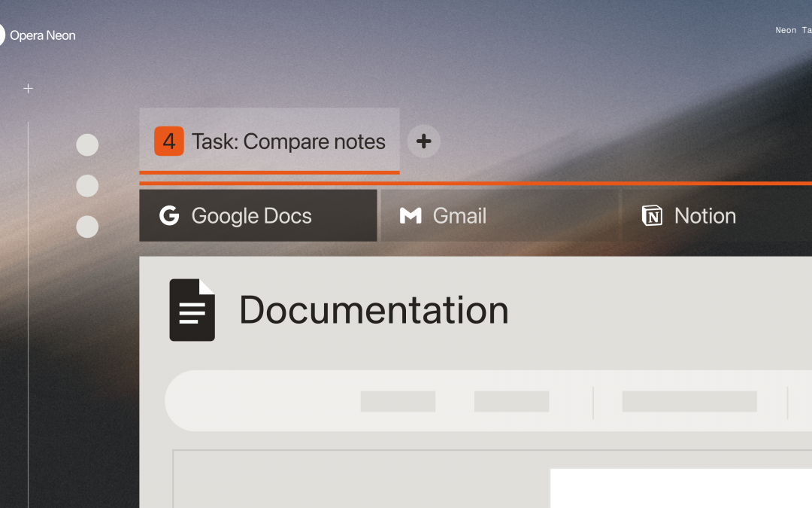This screenshot has height=508, width=812.
Task: Click the Opera Neon logo icon
Action: point(2,35)
